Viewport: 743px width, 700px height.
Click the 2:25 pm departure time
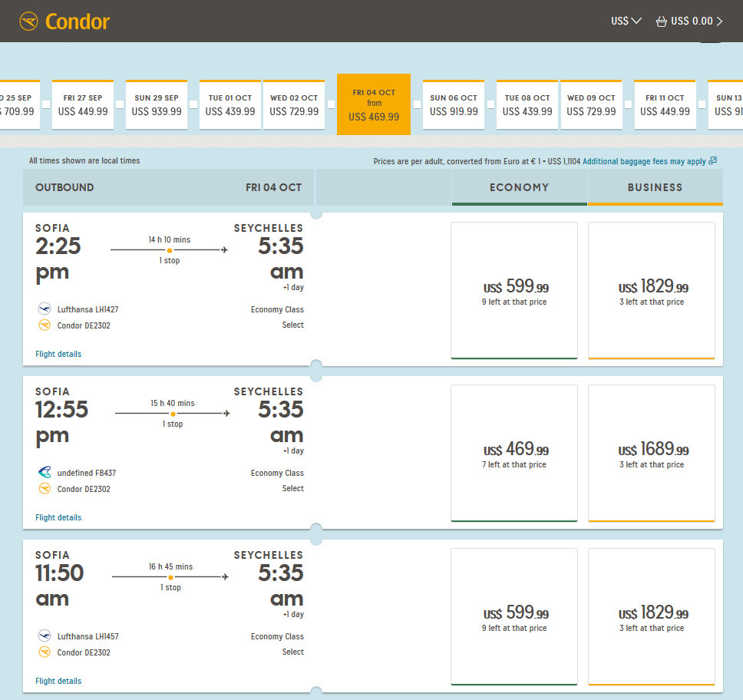[58, 259]
